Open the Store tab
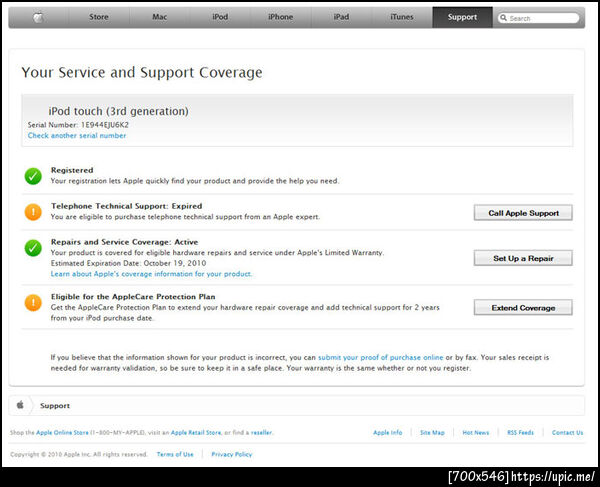Screen dimensions: 600x487 (99, 17)
